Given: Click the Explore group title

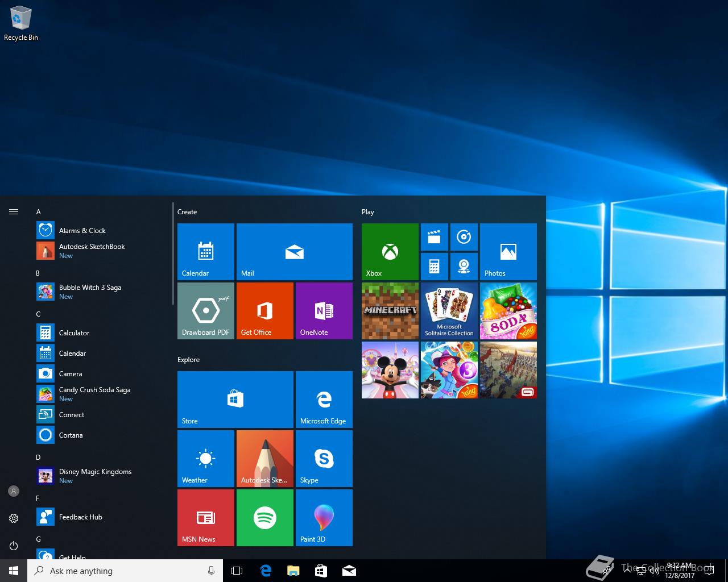Looking at the screenshot, I should (x=188, y=360).
